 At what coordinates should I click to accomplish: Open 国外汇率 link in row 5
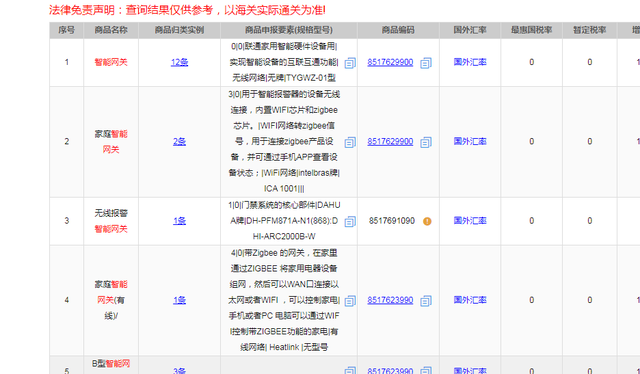[470, 370]
